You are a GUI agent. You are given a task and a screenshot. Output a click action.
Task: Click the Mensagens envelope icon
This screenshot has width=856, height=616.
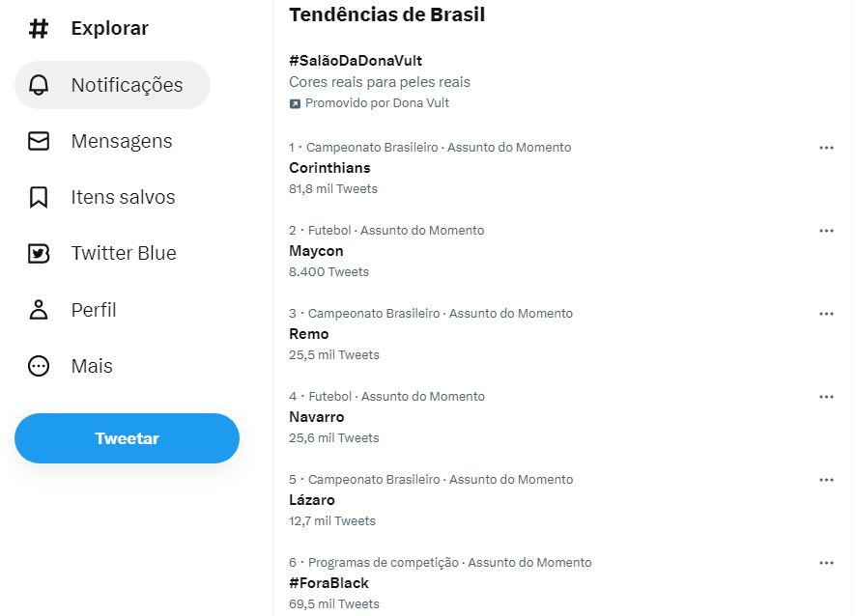coord(39,141)
